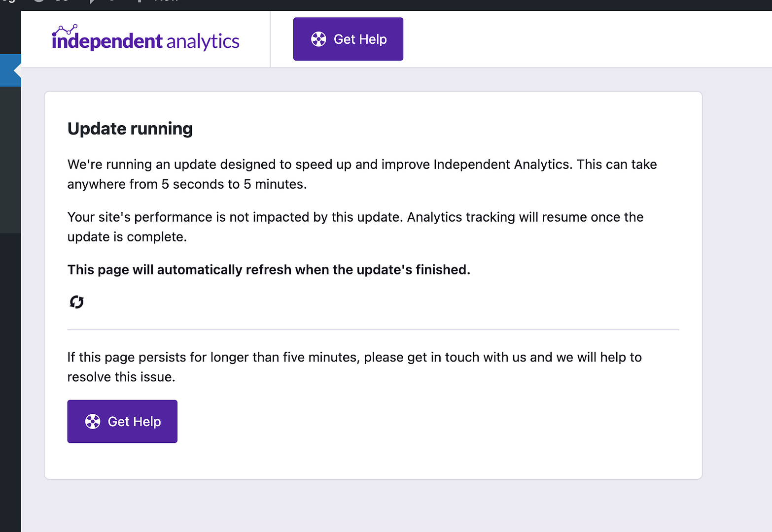Click the Get Help button below the notice
Image resolution: width=772 pixels, height=532 pixels.
[x=122, y=421]
